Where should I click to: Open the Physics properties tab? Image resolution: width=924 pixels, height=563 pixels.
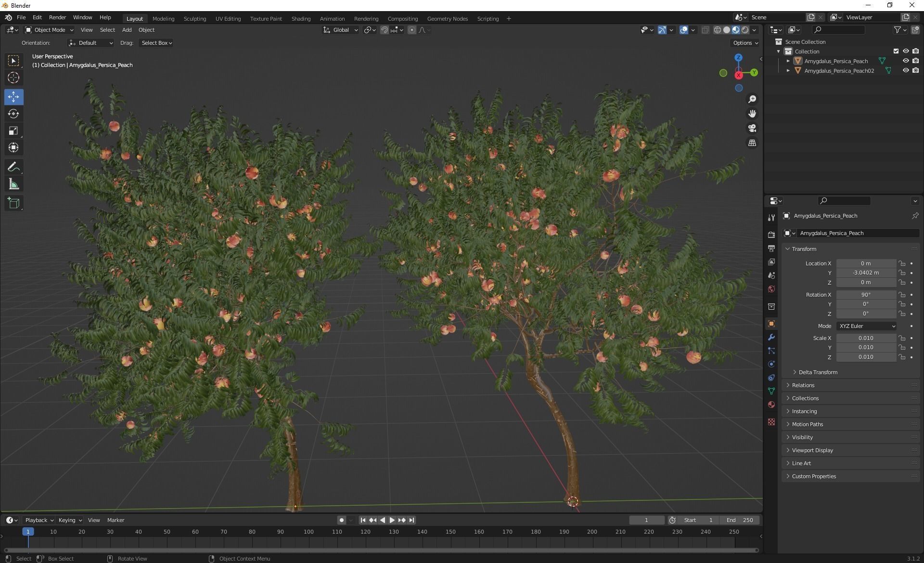point(771,364)
